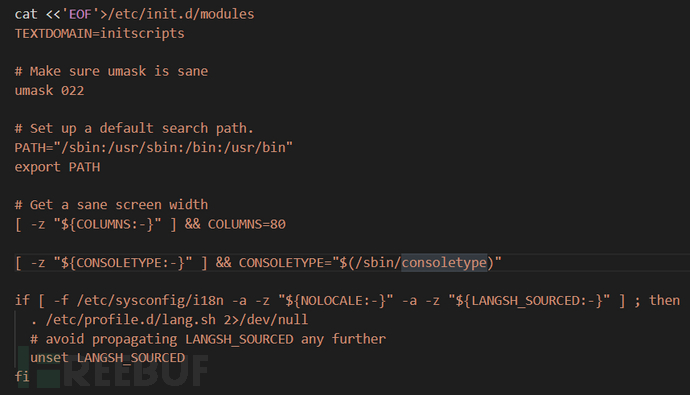
Task: Click the ${COLUMNS:-} variable test
Action: (x=107, y=224)
